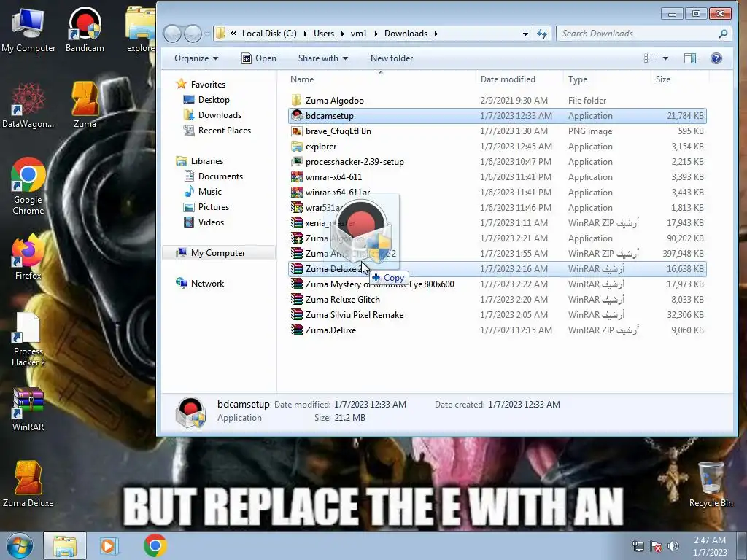Open Process Hacker 2 desktop shortcut
The width and height of the screenshot is (747, 560).
tap(28, 339)
